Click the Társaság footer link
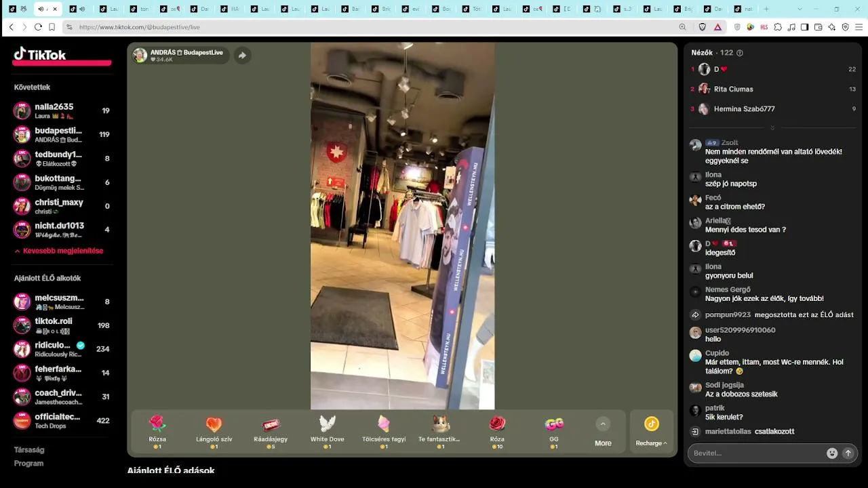Viewport: 868px width, 488px height. [x=29, y=449]
